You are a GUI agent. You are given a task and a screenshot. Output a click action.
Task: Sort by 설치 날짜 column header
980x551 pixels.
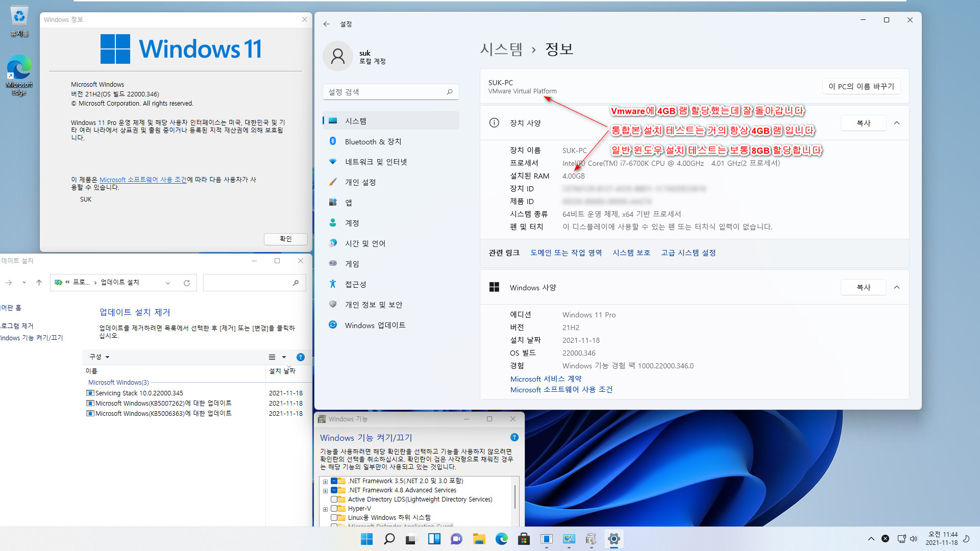(x=282, y=371)
